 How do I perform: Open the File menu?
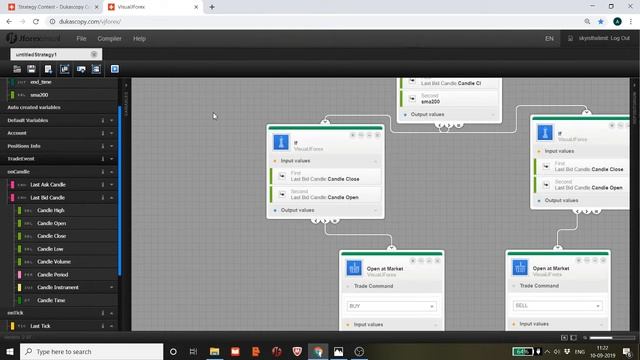[81, 38]
